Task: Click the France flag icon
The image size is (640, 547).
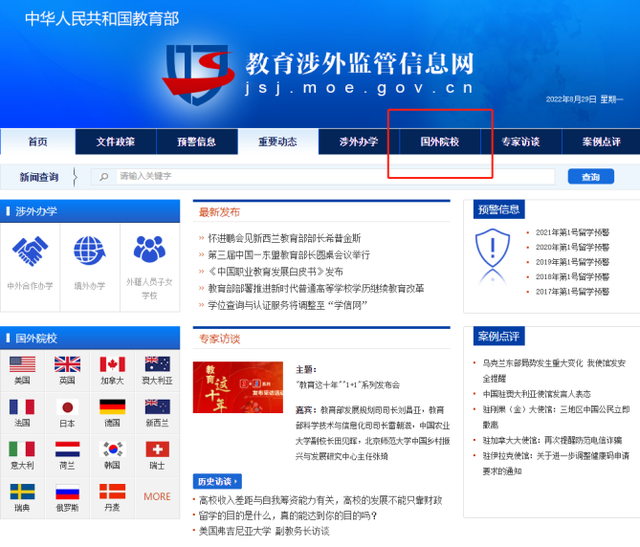Action: coord(22,407)
